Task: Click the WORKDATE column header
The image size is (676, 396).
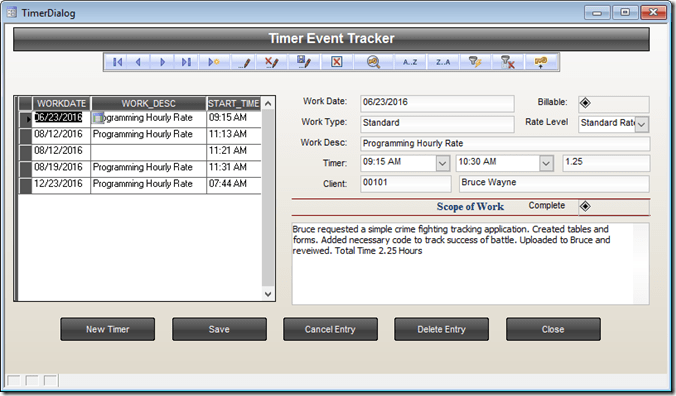Action: pos(61,103)
